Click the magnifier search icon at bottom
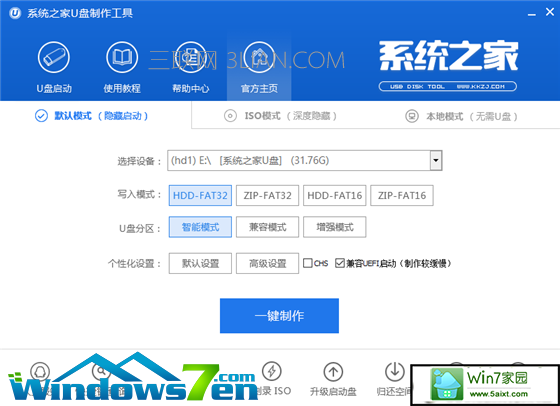560x406 pixels. pyautogui.click(x=101, y=371)
